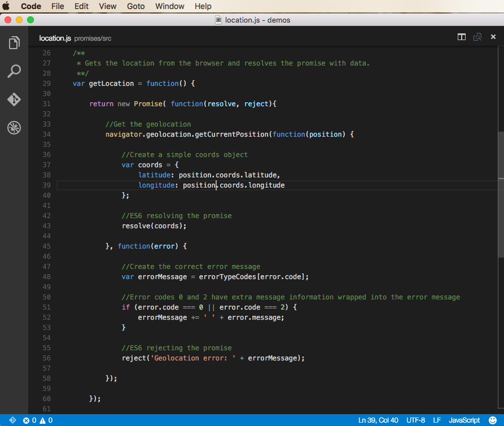The image size is (504, 426).
Task: Open the Debug view
Action: [x=14, y=128]
